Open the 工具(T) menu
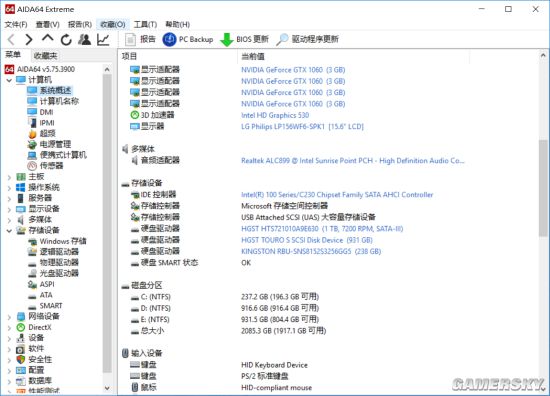Screen dimensions: 550x396 click(x=145, y=24)
